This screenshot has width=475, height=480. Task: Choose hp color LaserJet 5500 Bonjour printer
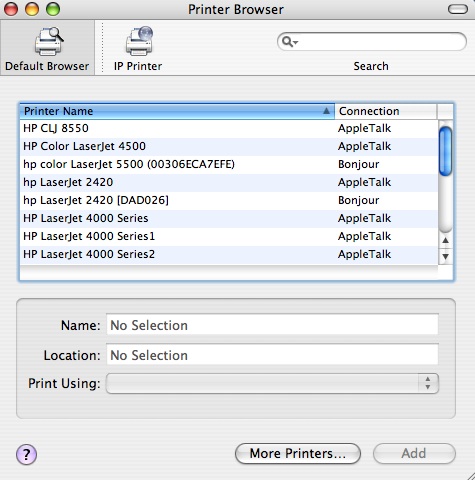(x=229, y=164)
